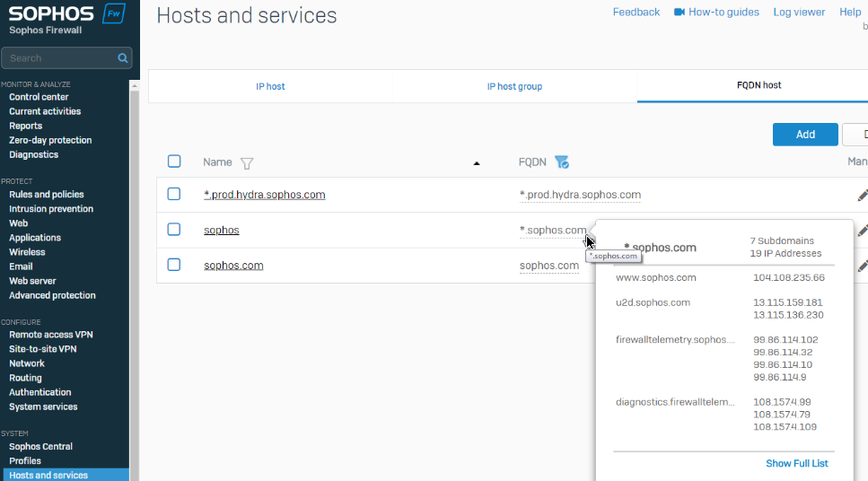
Task: Click the search magnifier icon in sidebar
Action: point(122,58)
